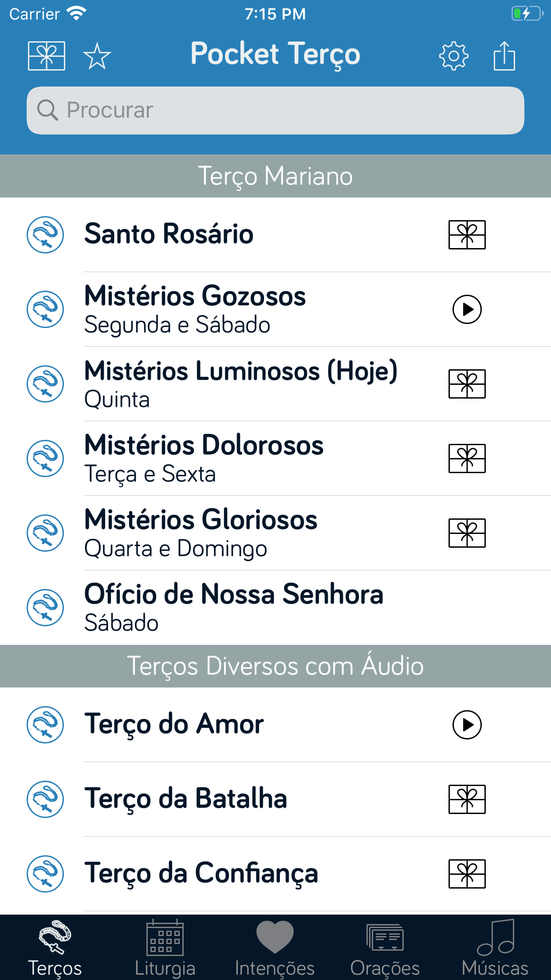Screen dimensions: 551x980
Task: Play Terço do Amor audio
Action: [x=467, y=725]
